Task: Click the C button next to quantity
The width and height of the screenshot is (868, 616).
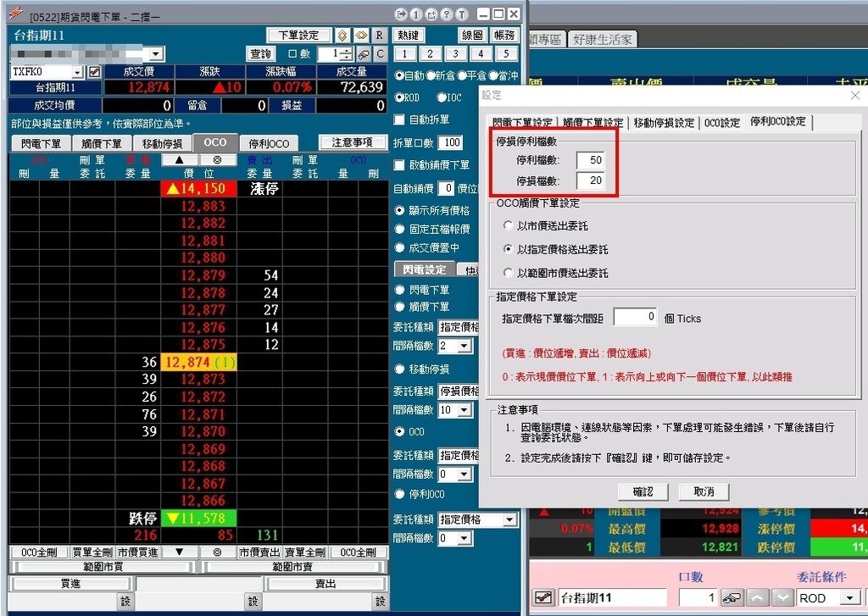Action: (x=380, y=53)
